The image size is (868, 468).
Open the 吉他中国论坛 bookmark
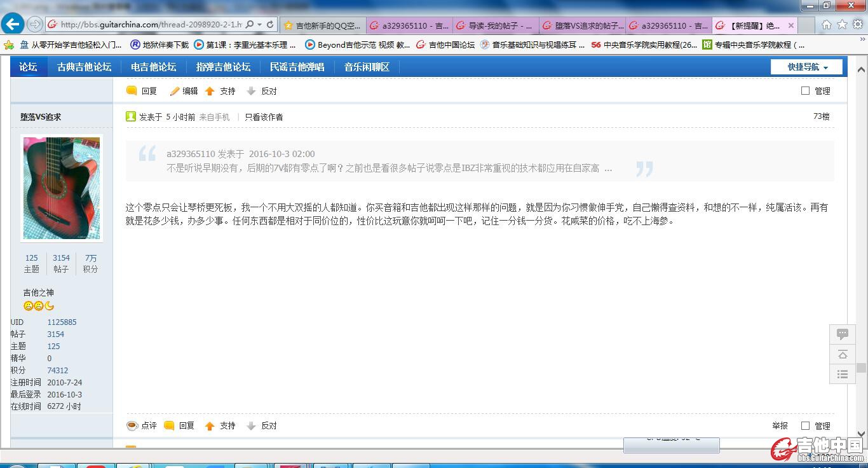coord(445,45)
